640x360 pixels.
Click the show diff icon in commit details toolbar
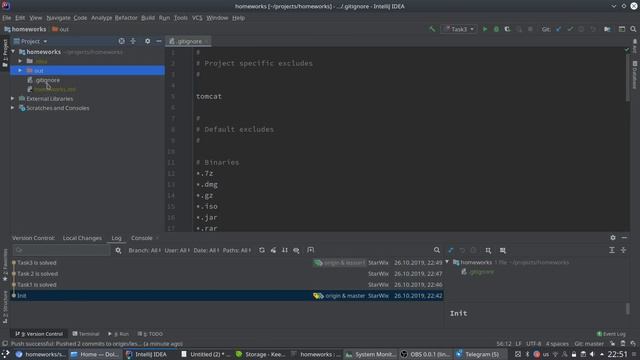pyautogui.click(x=451, y=250)
